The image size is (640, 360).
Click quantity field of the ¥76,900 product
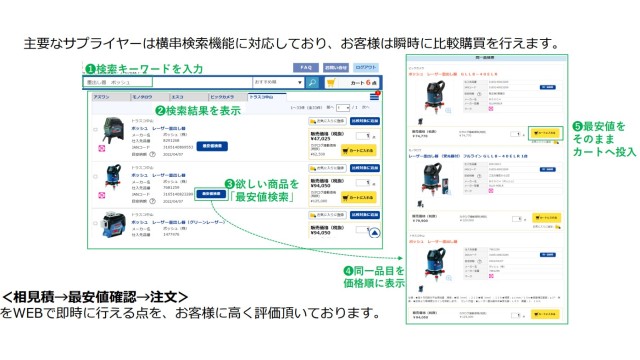pyautogui.click(x=517, y=219)
